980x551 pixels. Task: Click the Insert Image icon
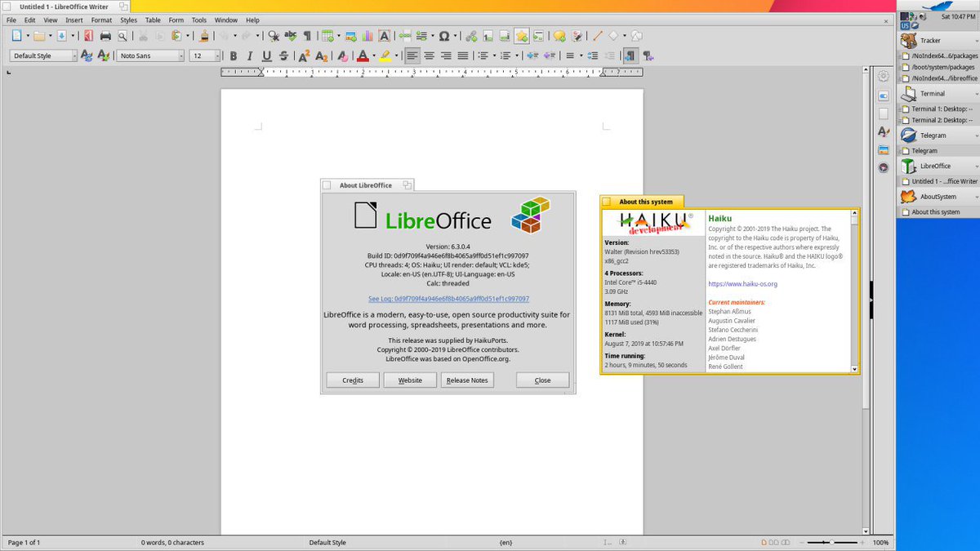coord(350,36)
